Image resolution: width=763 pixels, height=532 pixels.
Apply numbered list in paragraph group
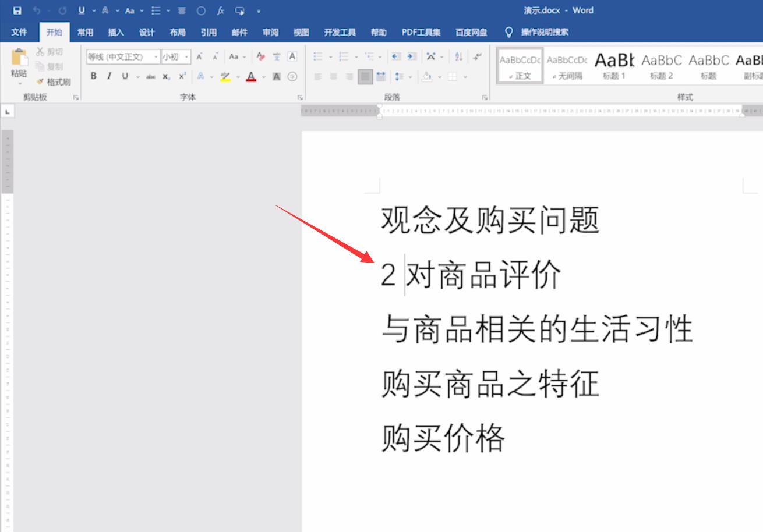[x=344, y=56]
